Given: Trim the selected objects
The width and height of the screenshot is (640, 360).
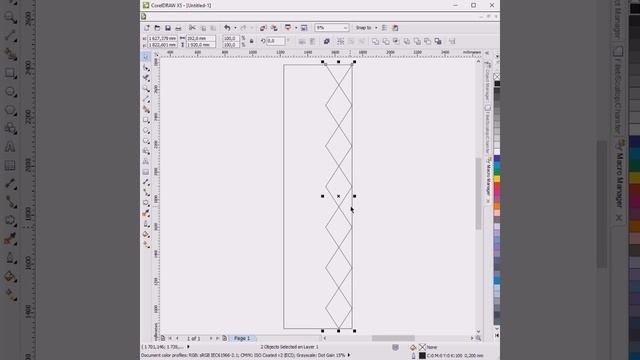Looking at the screenshot, I should click(x=386, y=41).
